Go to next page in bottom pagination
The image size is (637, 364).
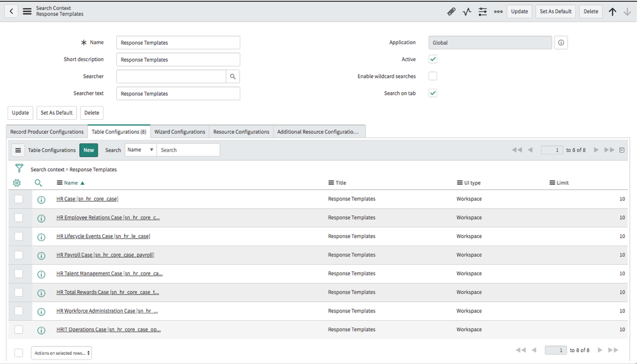click(x=600, y=350)
